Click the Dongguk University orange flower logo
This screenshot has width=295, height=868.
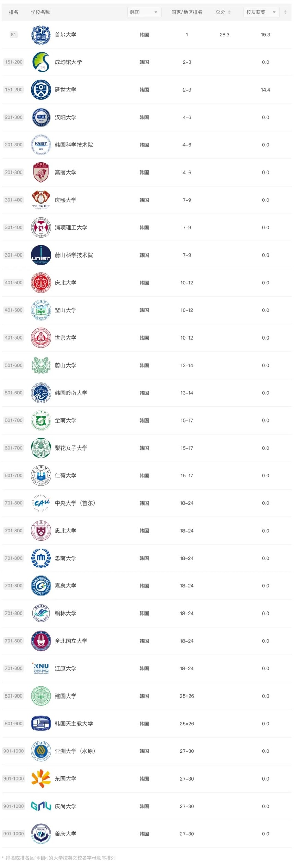[x=41, y=778]
